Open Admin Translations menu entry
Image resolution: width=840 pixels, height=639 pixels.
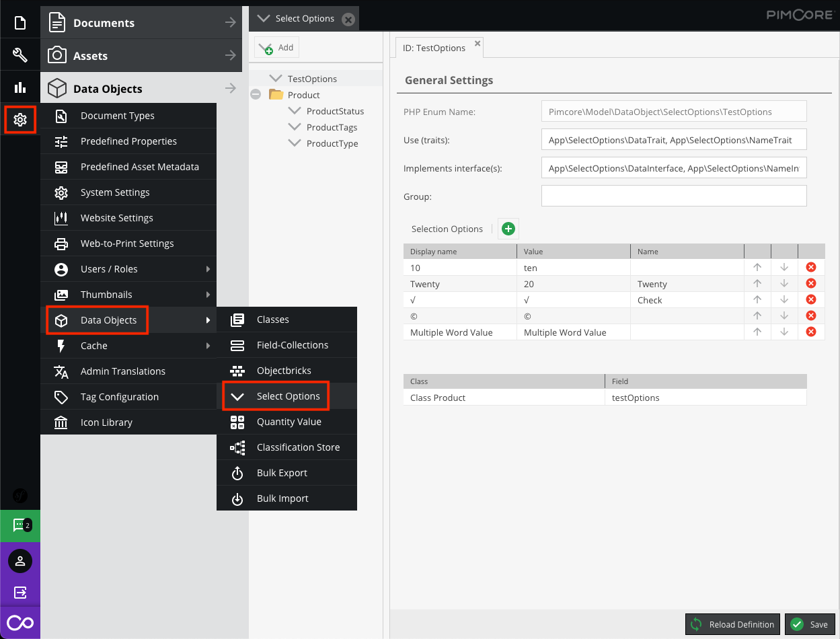tap(128, 371)
